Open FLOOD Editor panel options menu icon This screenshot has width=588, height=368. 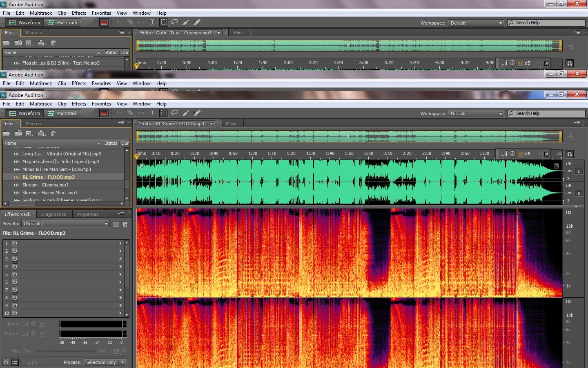[577, 123]
